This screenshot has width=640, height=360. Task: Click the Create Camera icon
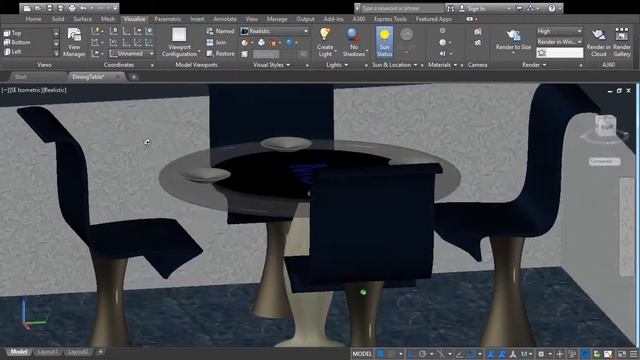point(478,31)
